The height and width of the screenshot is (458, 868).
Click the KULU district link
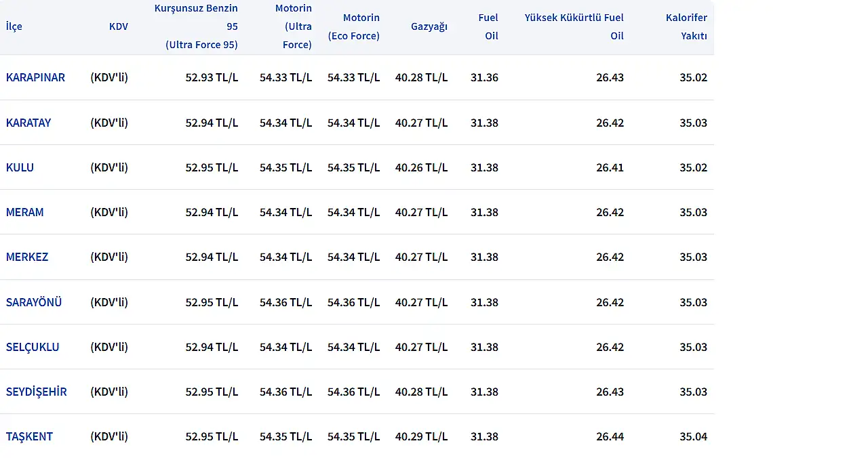[x=20, y=167]
